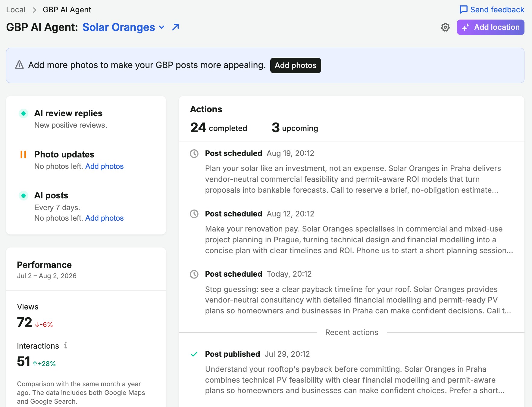This screenshot has height=407, width=532.
Task: Click clock icon for Today's scheduled post
Action: (x=194, y=274)
